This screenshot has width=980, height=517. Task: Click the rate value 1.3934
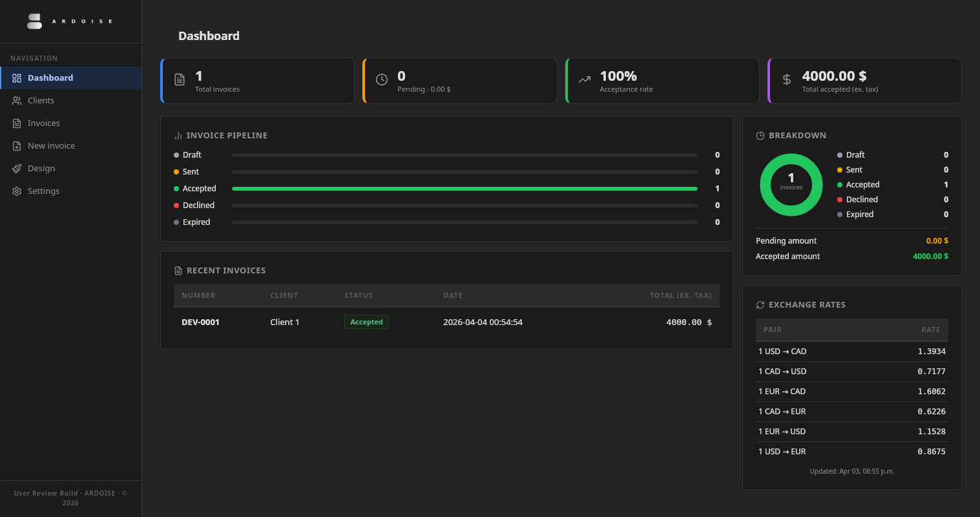pyautogui.click(x=932, y=352)
